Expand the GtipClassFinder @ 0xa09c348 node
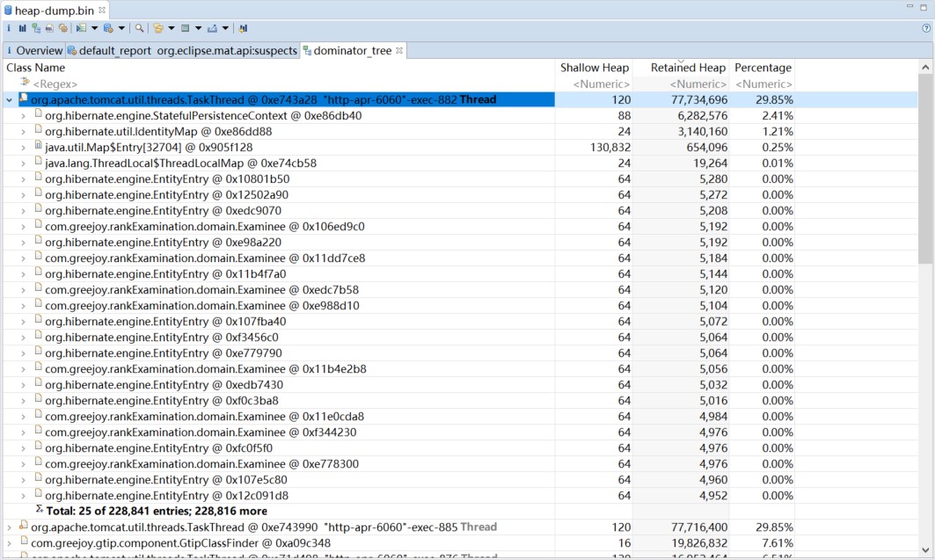935x560 pixels. [9, 543]
